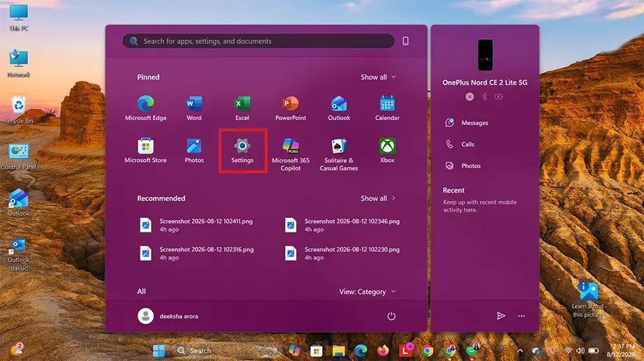Open Outlook in the pinned apps grid
This screenshot has height=361, width=644.
pyautogui.click(x=339, y=108)
